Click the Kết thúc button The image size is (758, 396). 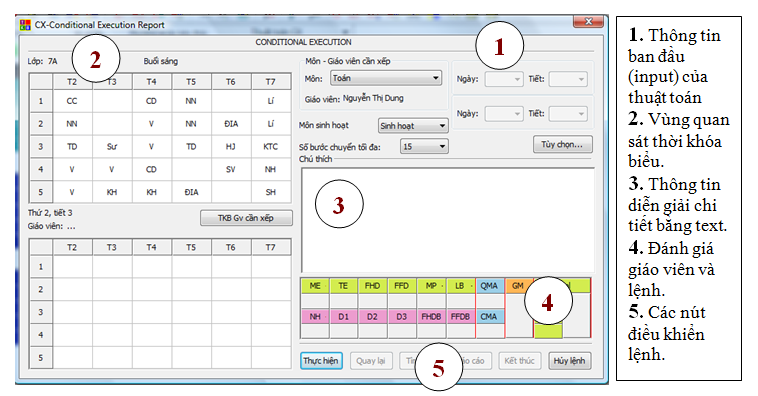520,361
